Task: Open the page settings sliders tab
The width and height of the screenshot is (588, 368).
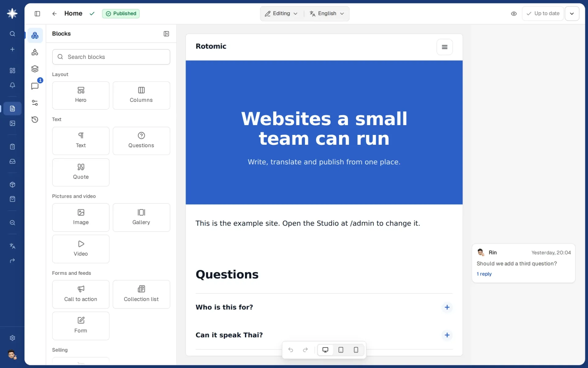Action: [35, 103]
